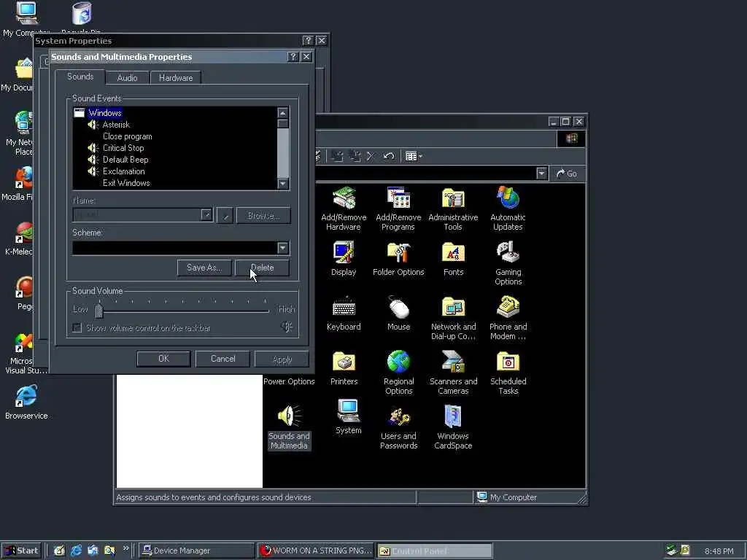Expand the address bar dropdown in Control Panel
Image resolution: width=747 pixels, height=560 pixels.
pos(542,174)
